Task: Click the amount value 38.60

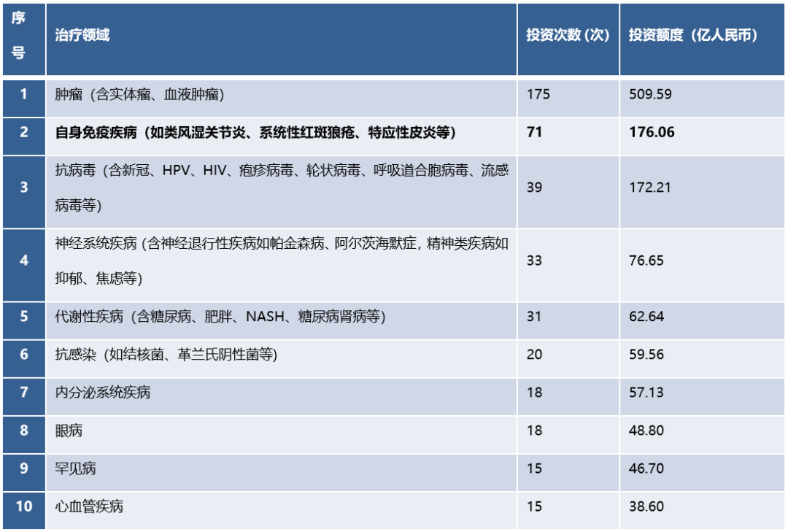Action: coord(646,506)
